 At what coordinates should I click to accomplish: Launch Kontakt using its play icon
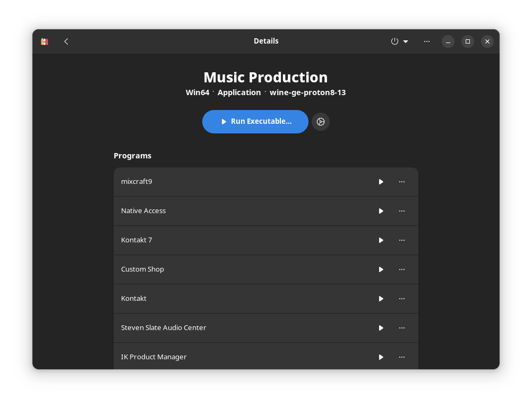381,299
